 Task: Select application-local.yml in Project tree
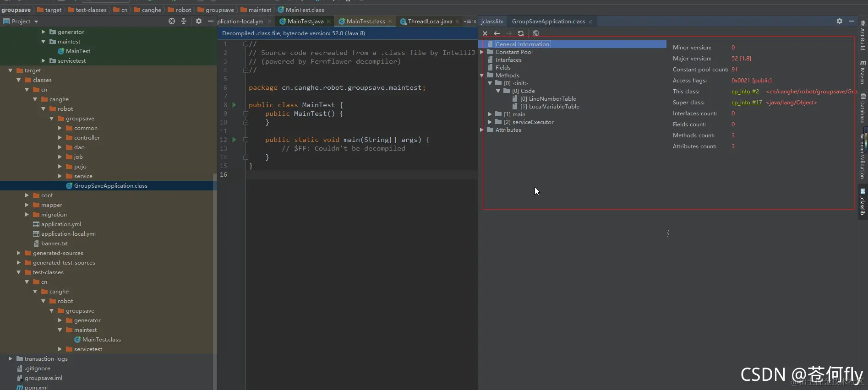click(68, 234)
